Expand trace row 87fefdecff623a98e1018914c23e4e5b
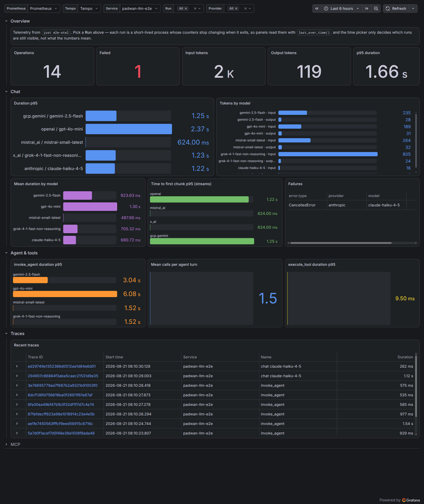The image size is (424, 504). pyautogui.click(x=17, y=414)
